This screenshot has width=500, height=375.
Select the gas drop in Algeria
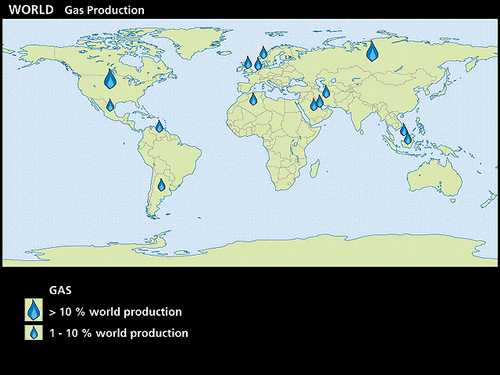coord(253,99)
